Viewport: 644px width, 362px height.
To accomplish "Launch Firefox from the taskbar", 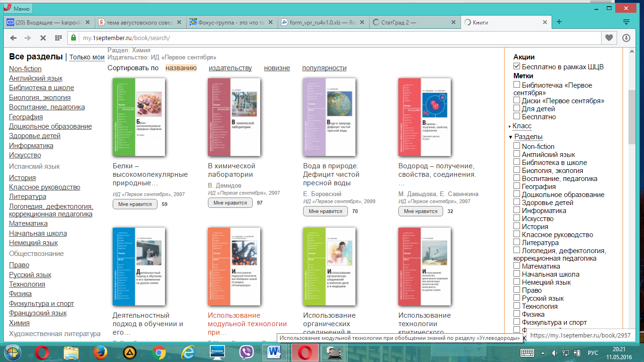I will click(99, 352).
